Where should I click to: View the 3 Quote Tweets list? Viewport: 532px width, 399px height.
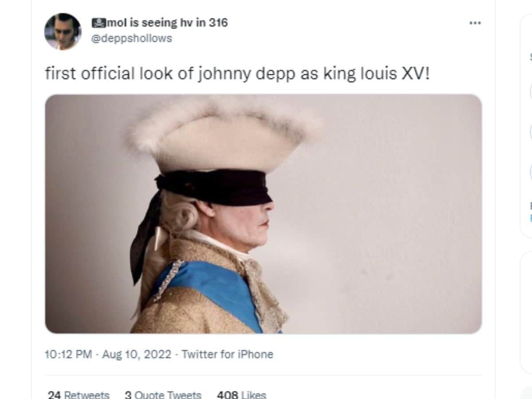click(x=163, y=395)
